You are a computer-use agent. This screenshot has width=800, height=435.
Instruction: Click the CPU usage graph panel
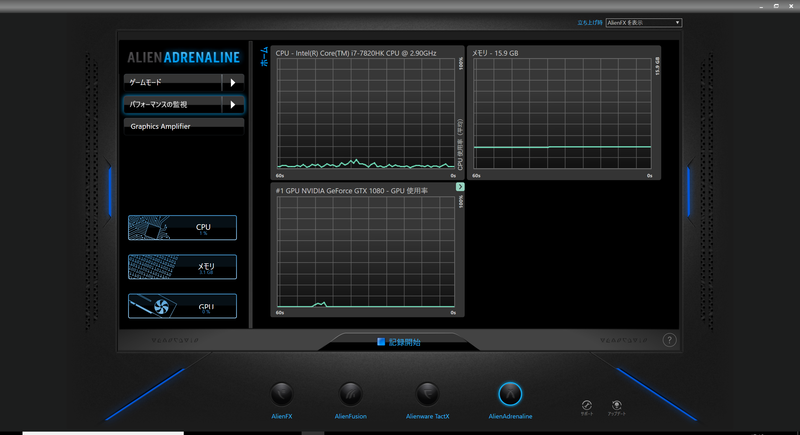[x=367, y=113]
